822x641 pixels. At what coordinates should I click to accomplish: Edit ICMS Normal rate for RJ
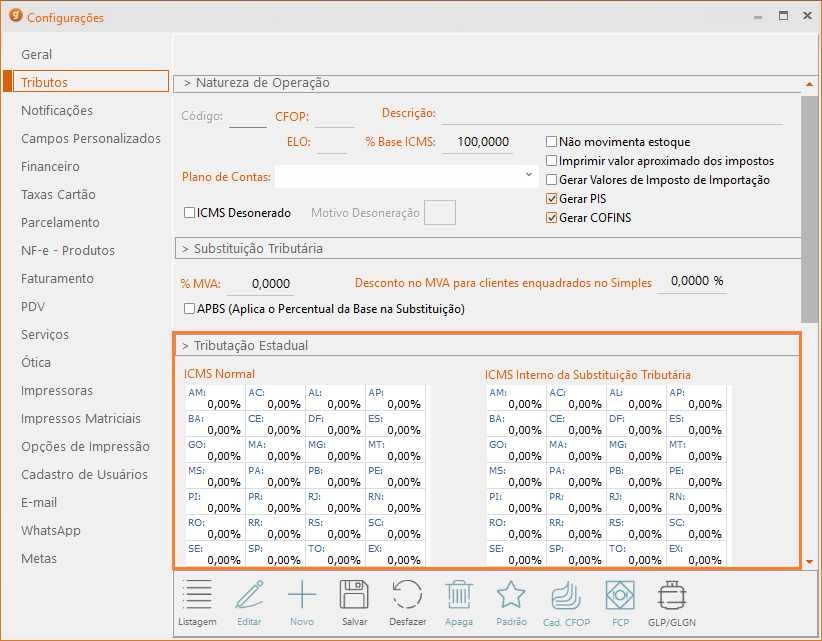click(336, 502)
